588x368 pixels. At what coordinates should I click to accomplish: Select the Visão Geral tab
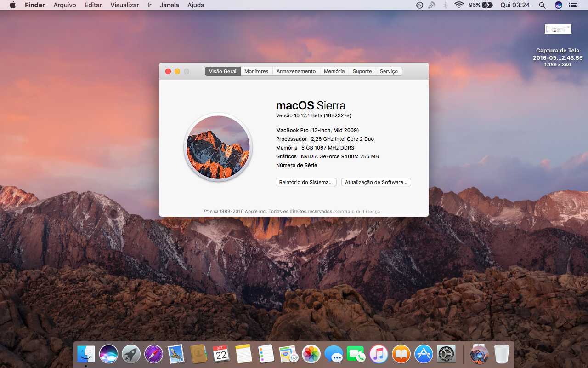click(223, 71)
